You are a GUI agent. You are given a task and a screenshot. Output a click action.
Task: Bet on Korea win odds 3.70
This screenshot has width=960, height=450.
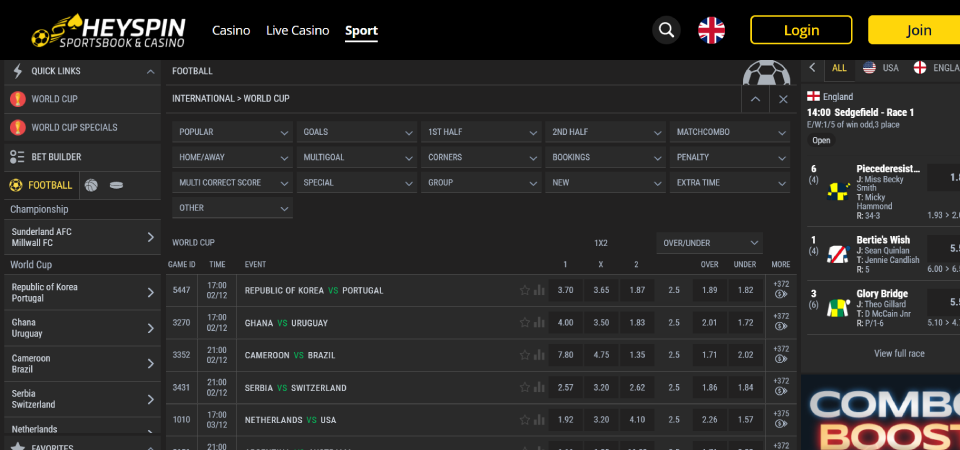point(565,290)
